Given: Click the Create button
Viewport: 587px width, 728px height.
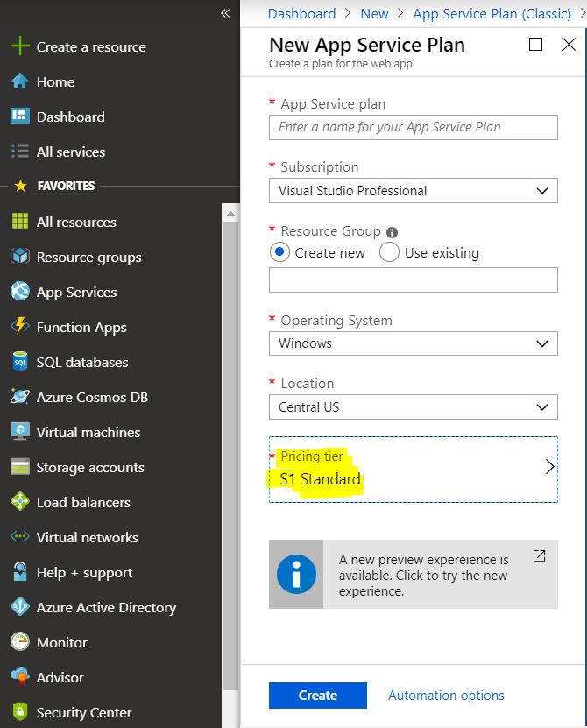Looking at the screenshot, I should point(317,695).
